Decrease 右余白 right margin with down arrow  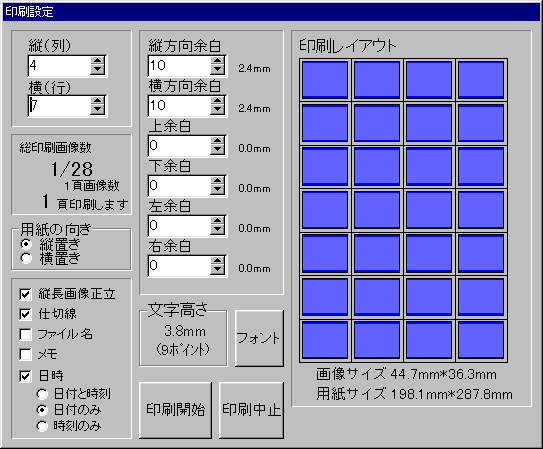pos(217,270)
